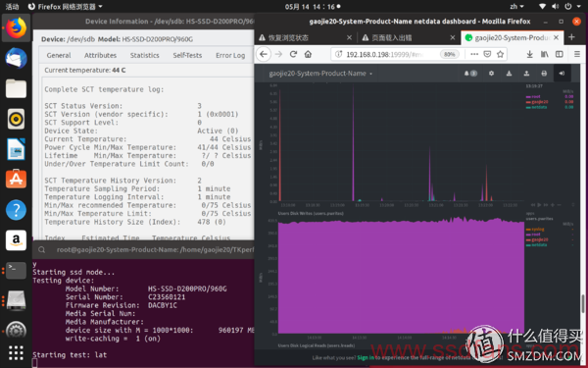588x368 pixels.
Task: Open the clock and calendar in top bar
Action: [313, 7]
